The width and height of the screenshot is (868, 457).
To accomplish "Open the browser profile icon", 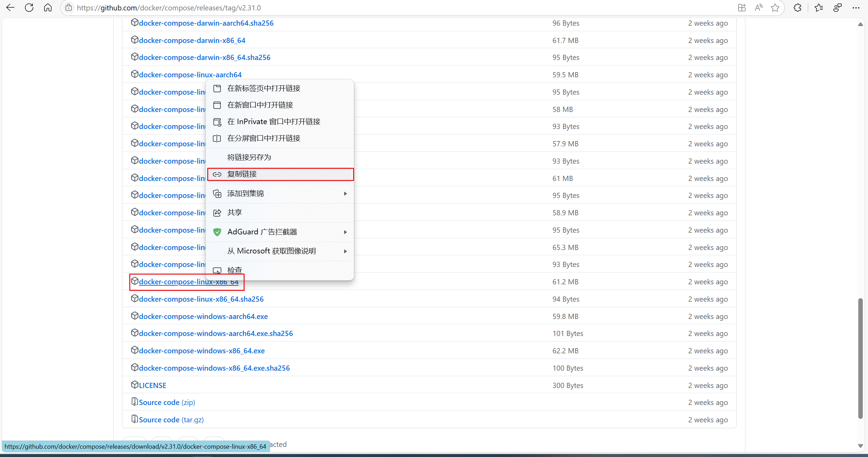I will click(838, 8).
